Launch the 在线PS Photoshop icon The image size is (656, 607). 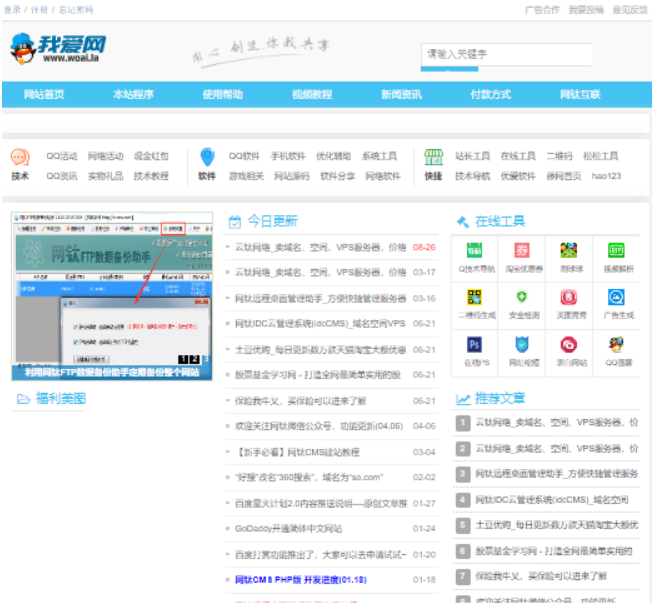click(x=473, y=346)
